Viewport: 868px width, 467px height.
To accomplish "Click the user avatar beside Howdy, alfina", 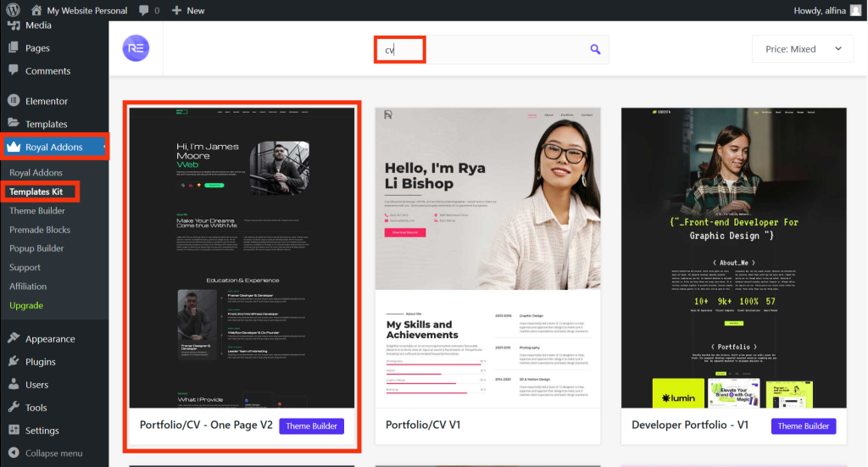I will (855, 10).
